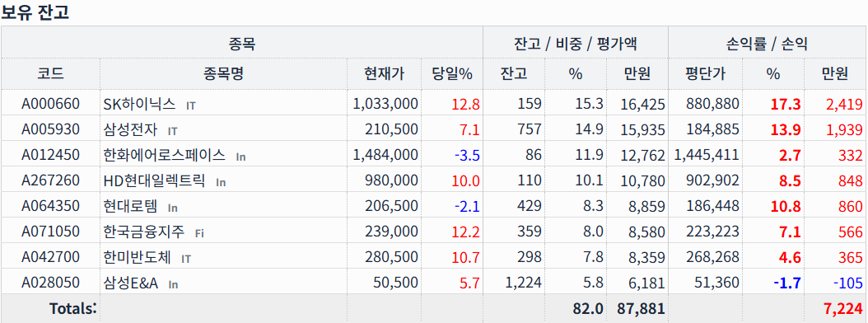
Task: Click stock name 삼성E&A
Action: click(131, 283)
